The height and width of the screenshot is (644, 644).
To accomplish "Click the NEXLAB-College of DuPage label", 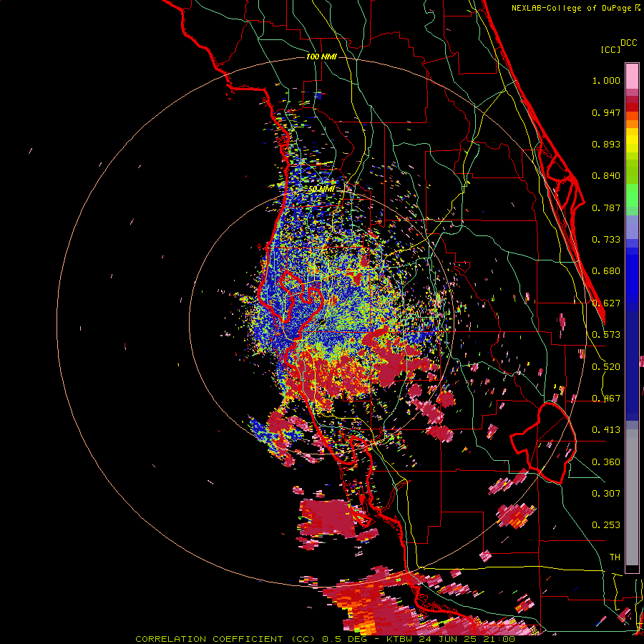I will point(572,8).
